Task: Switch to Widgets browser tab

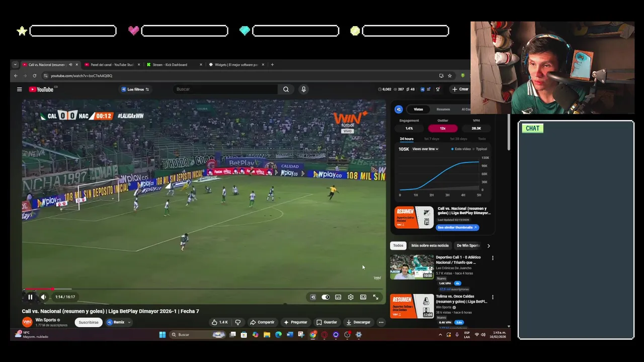Action: 235,65
